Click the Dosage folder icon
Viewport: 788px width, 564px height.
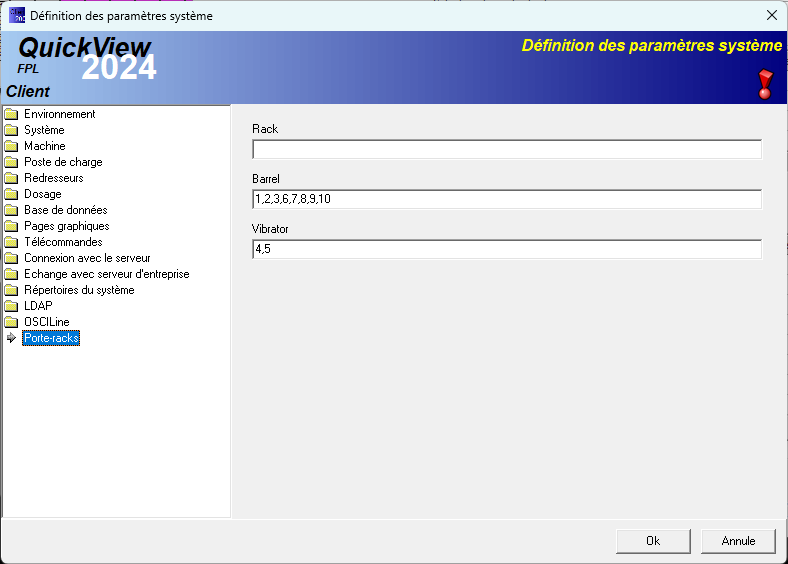[x=11, y=194]
